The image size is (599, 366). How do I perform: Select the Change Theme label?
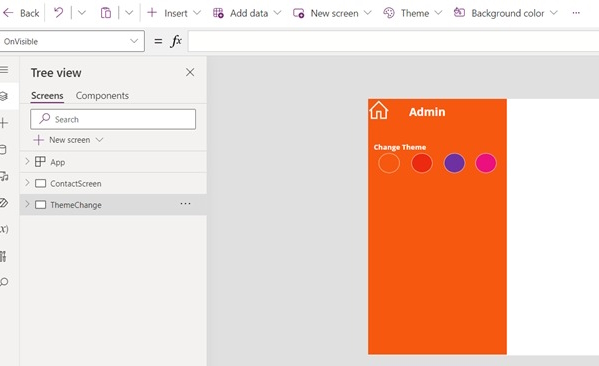[400, 147]
